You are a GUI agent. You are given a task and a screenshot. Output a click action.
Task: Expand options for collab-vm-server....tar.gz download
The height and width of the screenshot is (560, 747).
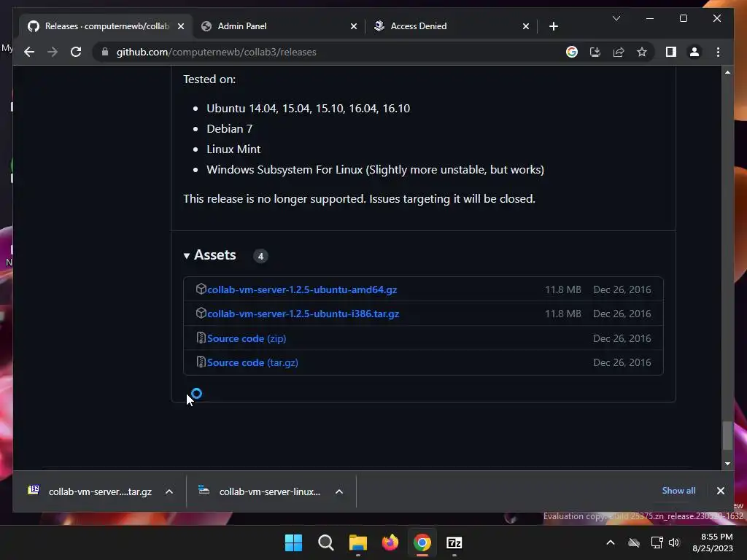[x=169, y=491]
